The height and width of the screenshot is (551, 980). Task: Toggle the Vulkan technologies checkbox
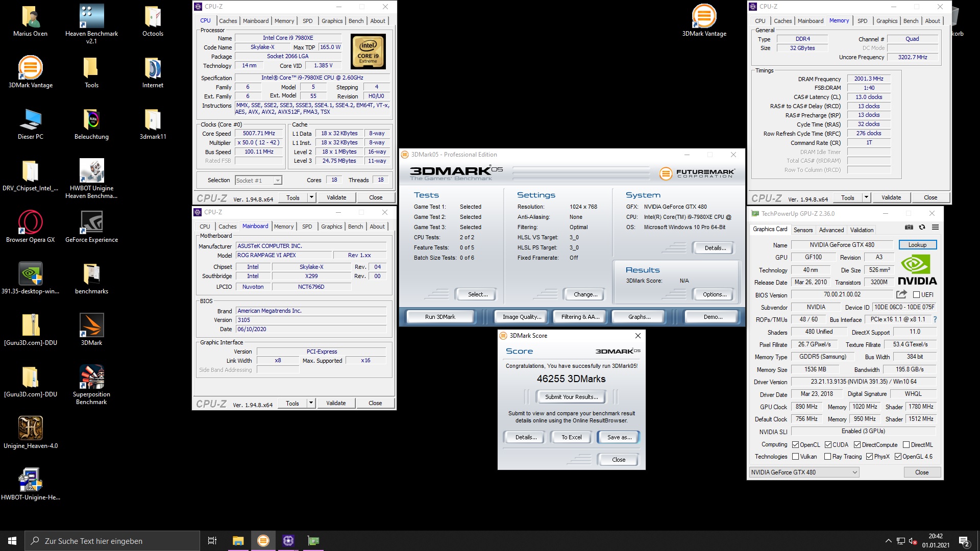[795, 457]
